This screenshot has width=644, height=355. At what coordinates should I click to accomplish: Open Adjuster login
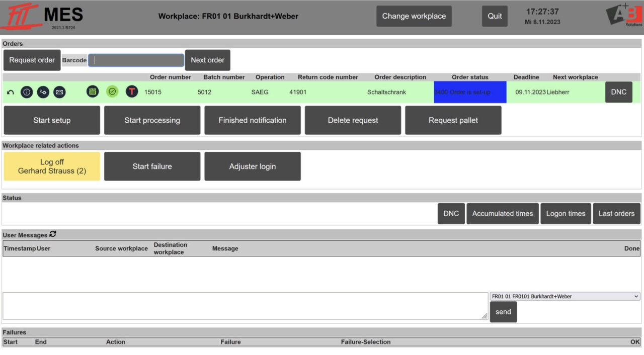(x=252, y=166)
